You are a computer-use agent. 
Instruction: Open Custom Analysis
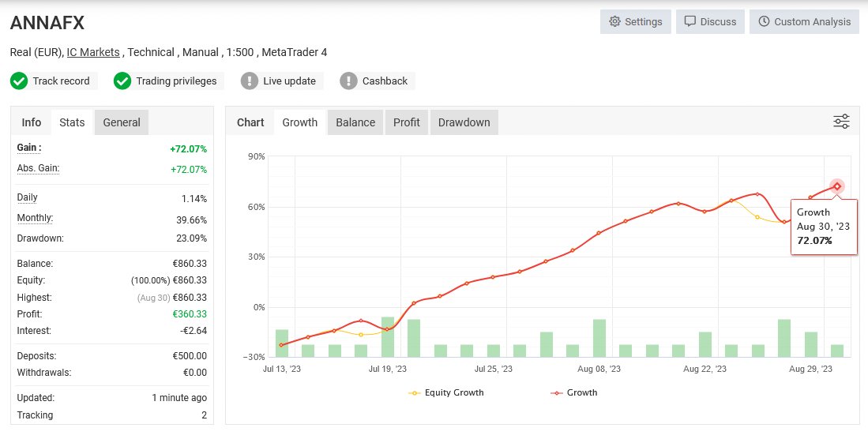(804, 21)
